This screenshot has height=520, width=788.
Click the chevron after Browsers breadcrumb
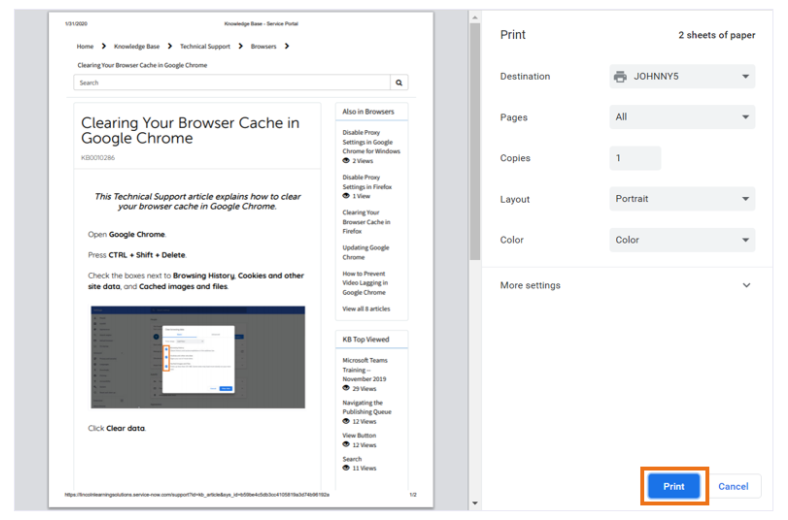click(x=286, y=46)
